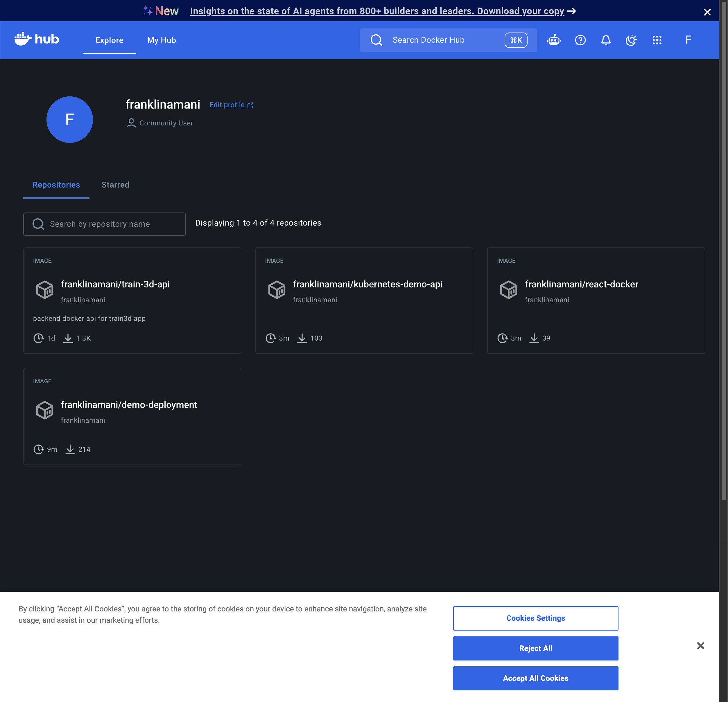
Task: Open the AI agents insights download link
Action: [x=377, y=11]
